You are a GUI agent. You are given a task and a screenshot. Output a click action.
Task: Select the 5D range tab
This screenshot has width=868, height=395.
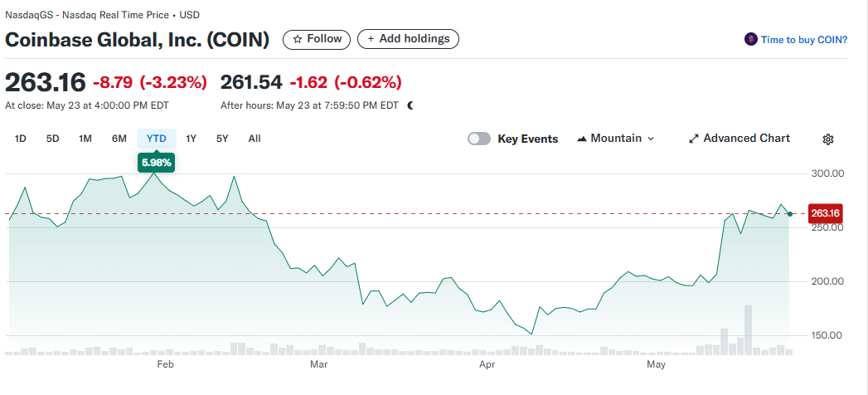52,139
